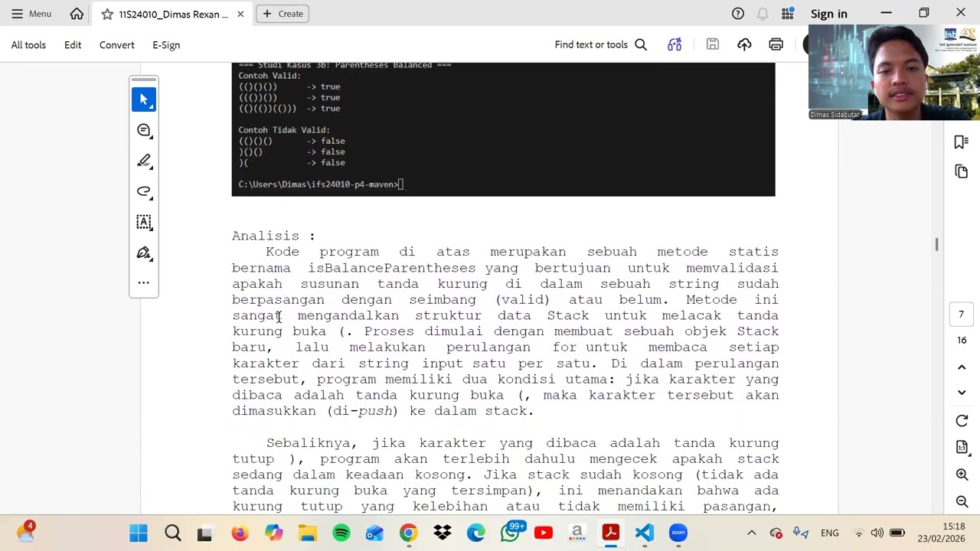Click Find text or tools search

click(601, 45)
